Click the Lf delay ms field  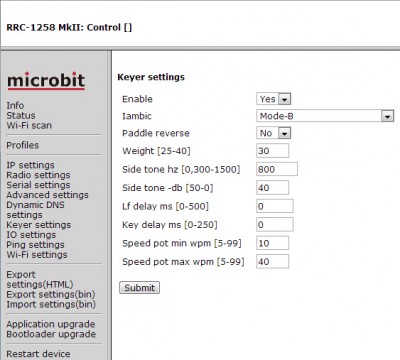coord(275,206)
